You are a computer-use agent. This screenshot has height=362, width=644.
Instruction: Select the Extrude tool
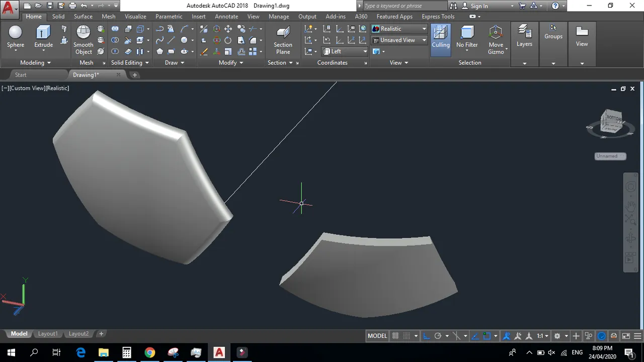point(43,37)
